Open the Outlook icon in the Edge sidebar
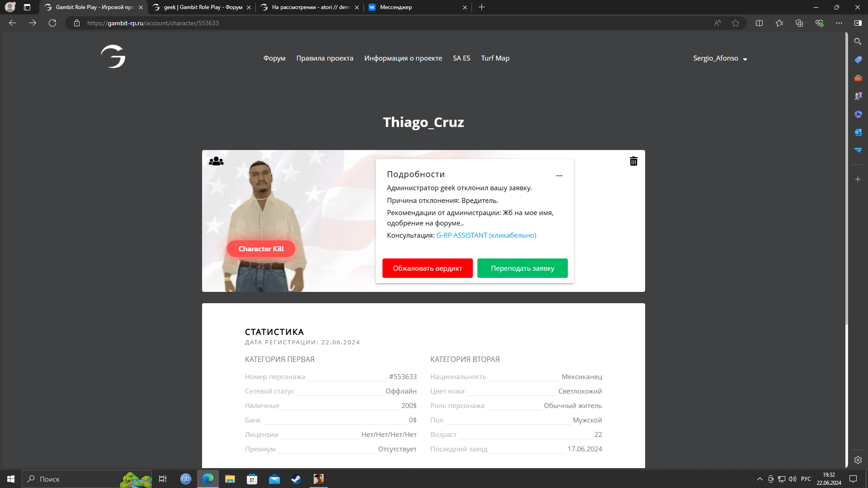Viewport: 868px width, 488px height. pyautogui.click(x=858, y=132)
